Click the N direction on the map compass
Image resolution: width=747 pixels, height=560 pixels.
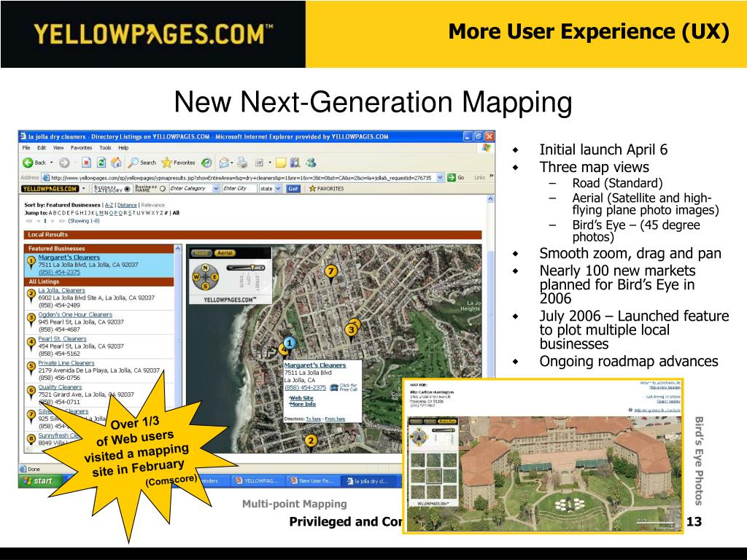pos(205,268)
